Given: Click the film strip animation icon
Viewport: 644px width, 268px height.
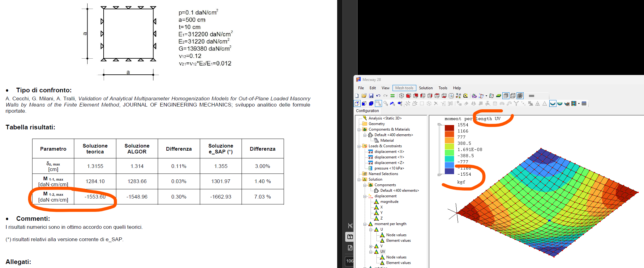Looking at the screenshot, I should pyautogui.click(x=574, y=104).
